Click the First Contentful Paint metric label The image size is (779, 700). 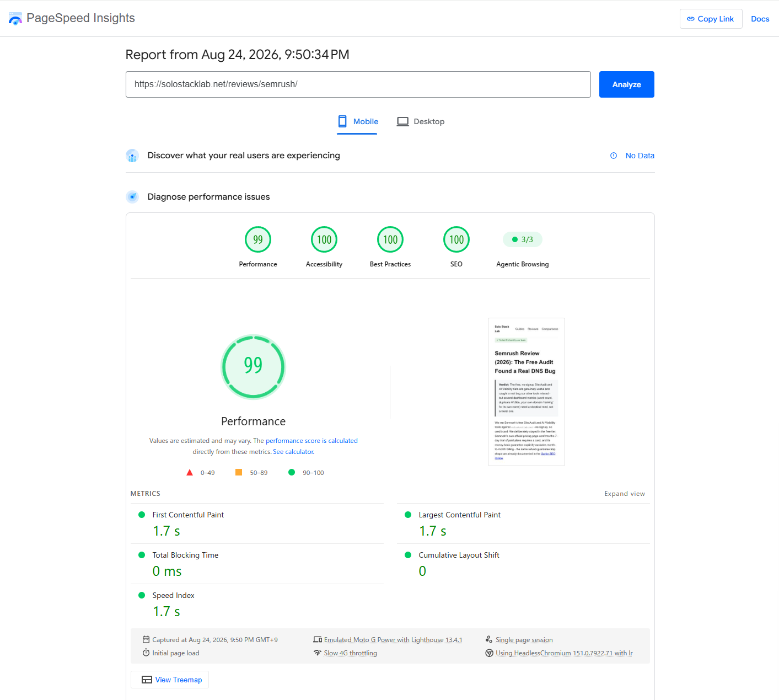click(188, 515)
